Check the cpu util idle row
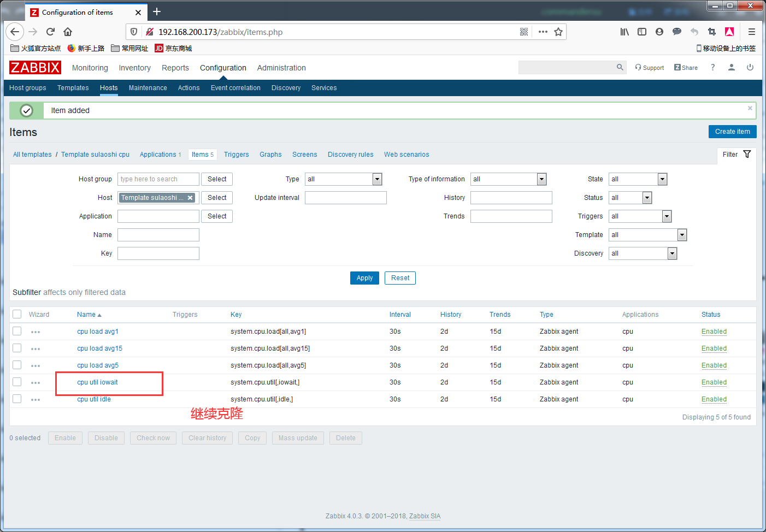 coord(17,399)
